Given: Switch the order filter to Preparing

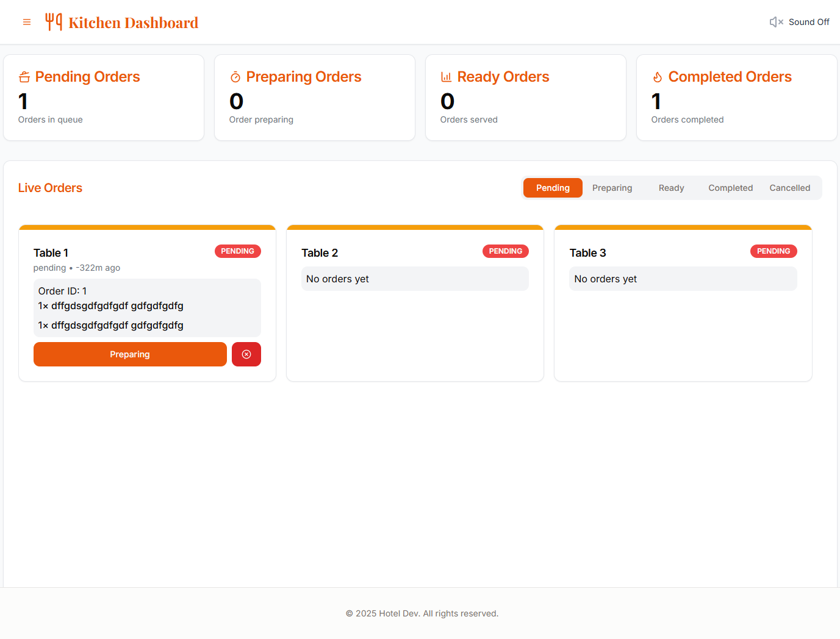Looking at the screenshot, I should (x=612, y=188).
